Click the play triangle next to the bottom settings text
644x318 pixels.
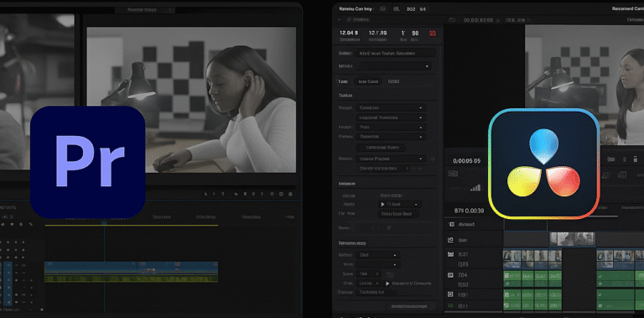[387, 284]
